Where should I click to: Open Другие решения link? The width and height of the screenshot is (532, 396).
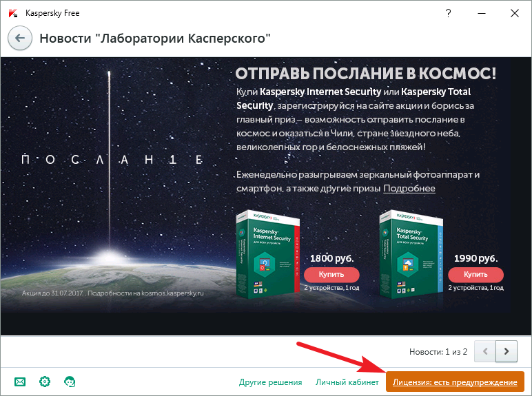pyautogui.click(x=270, y=382)
